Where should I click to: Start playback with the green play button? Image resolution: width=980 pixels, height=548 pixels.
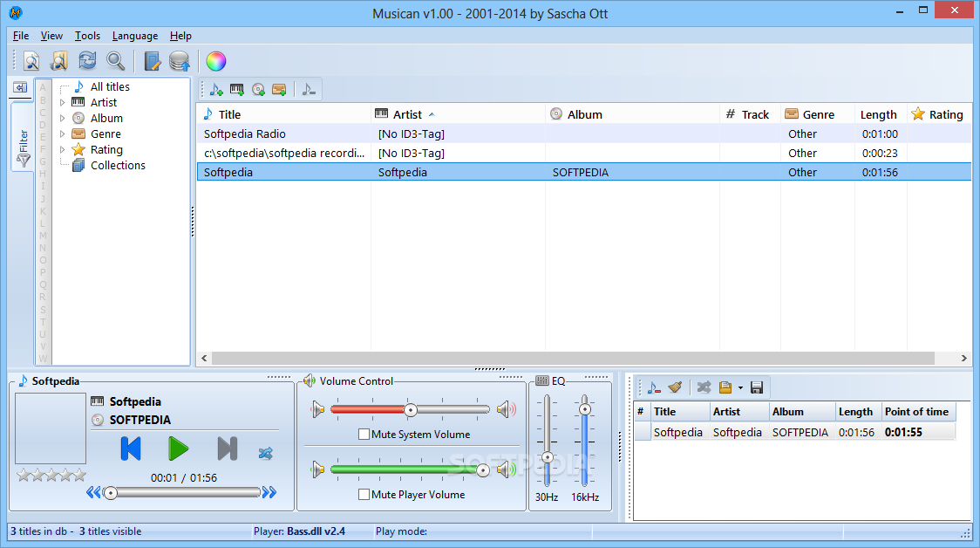coord(179,449)
